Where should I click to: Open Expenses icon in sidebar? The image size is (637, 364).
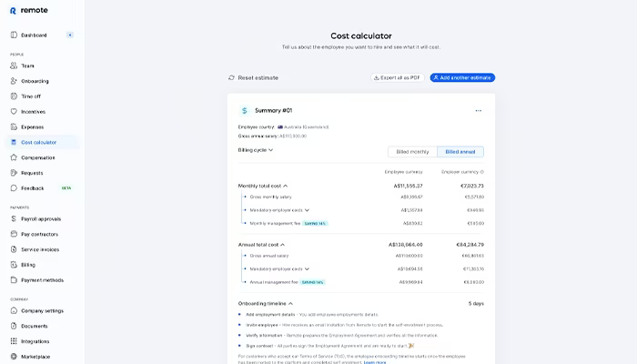coord(14,126)
